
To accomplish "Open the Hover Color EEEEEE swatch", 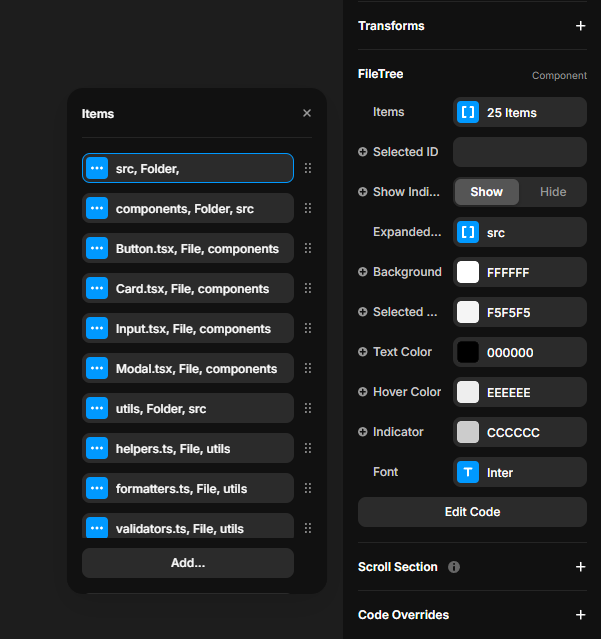I will coord(468,392).
